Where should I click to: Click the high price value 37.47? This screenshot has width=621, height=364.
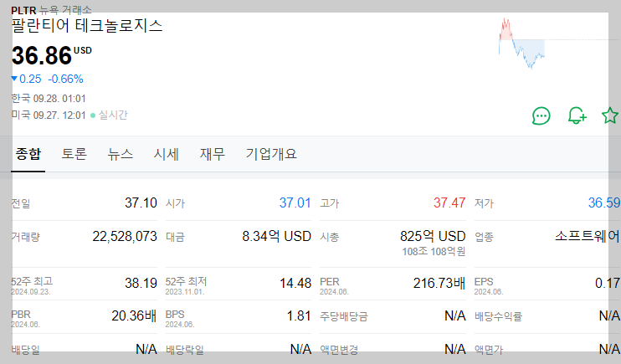click(x=449, y=203)
